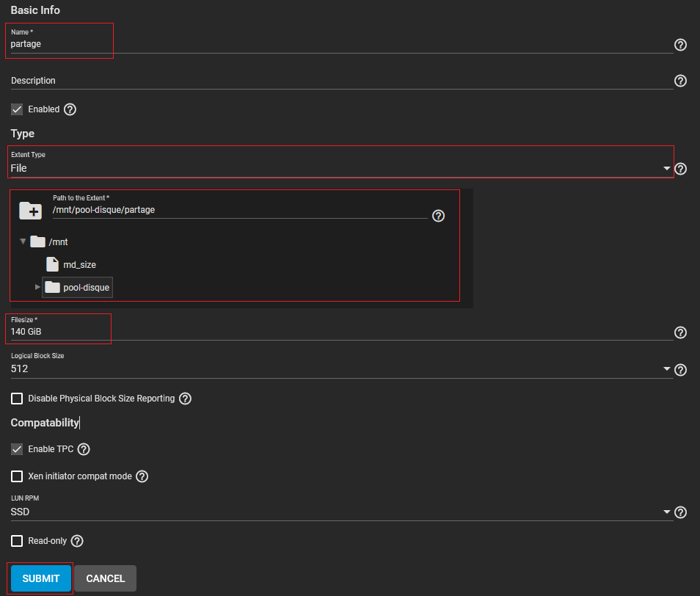Expand the pool-disque folder tree node

click(38, 287)
